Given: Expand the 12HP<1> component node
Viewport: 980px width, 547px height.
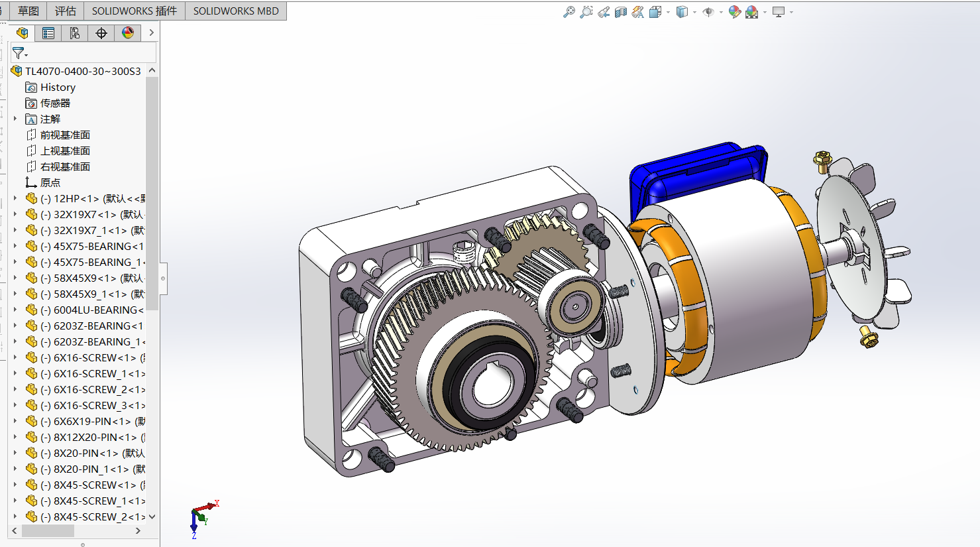Looking at the screenshot, I should [x=15, y=198].
